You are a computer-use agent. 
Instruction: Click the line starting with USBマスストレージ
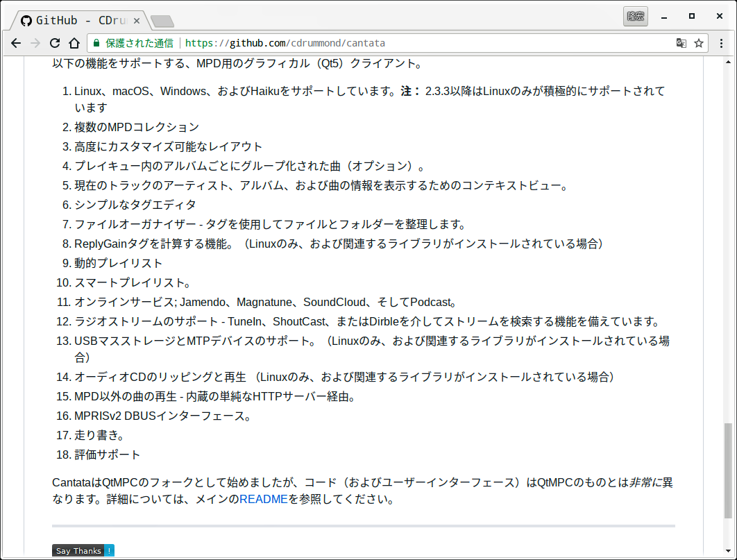372,349
